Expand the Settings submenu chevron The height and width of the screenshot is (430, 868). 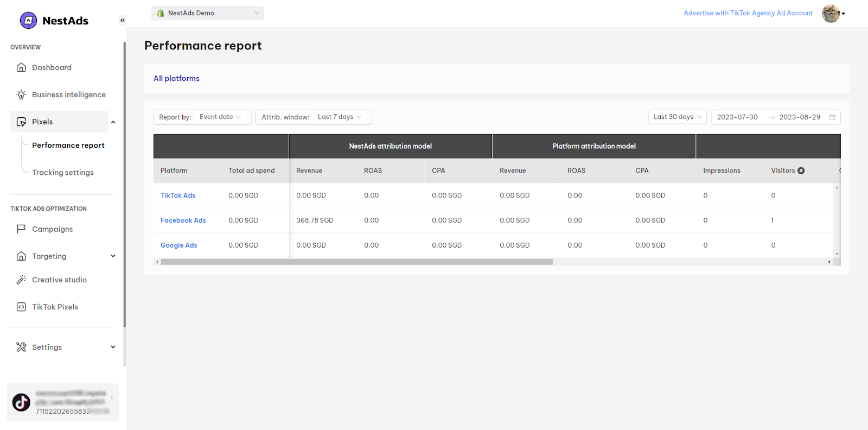point(113,347)
